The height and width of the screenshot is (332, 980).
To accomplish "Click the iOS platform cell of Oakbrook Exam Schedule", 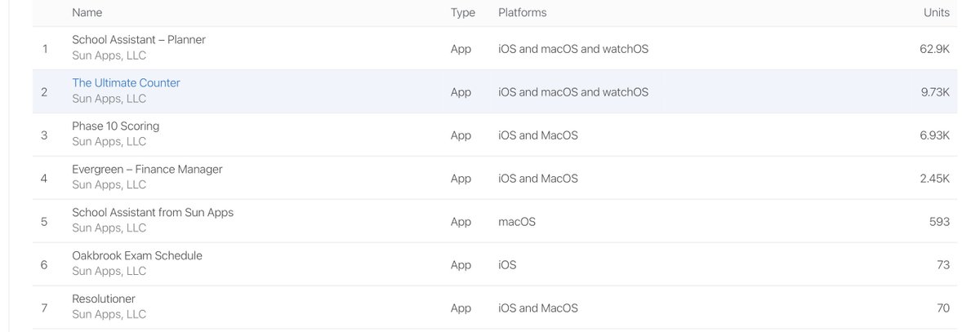I will pyautogui.click(x=507, y=265).
